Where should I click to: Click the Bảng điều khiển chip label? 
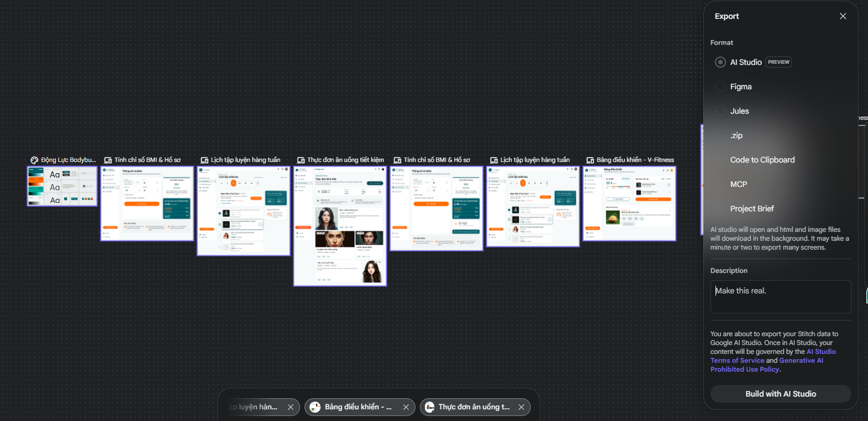tap(359, 407)
